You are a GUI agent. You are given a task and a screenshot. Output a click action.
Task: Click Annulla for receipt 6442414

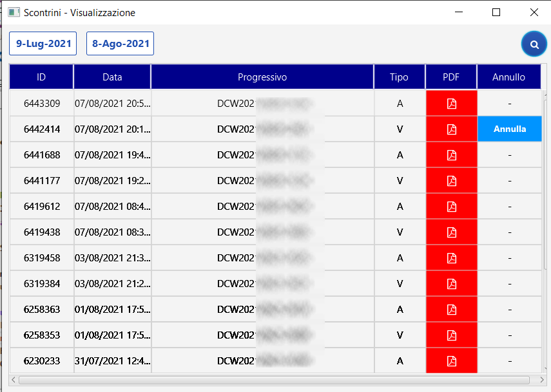510,129
